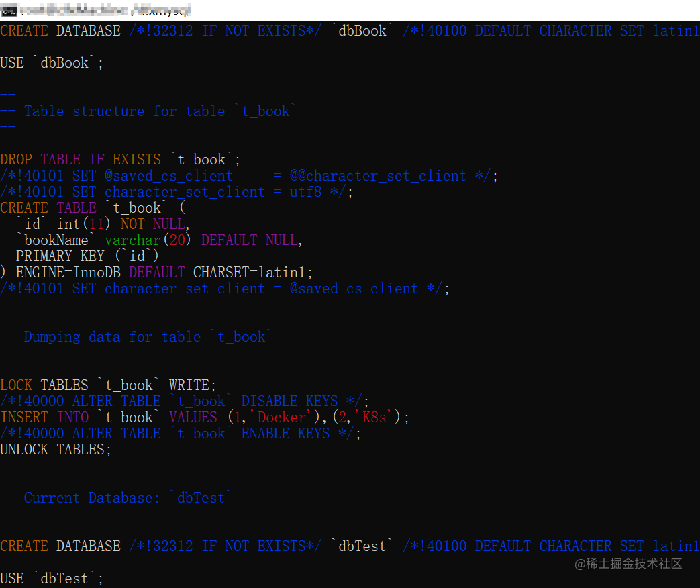Click the 'K8s' value in the INSERT statement

374,417
